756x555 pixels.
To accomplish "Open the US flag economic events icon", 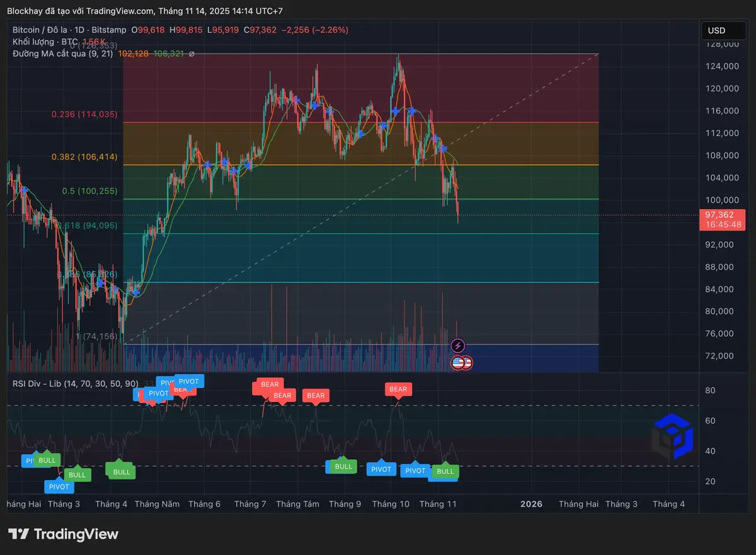I will (x=457, y=362).
